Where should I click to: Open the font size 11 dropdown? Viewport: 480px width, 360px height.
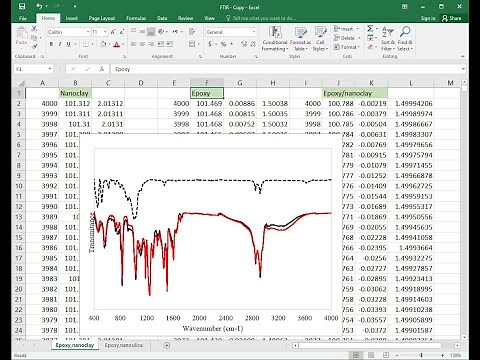click(x=105, y=32)
